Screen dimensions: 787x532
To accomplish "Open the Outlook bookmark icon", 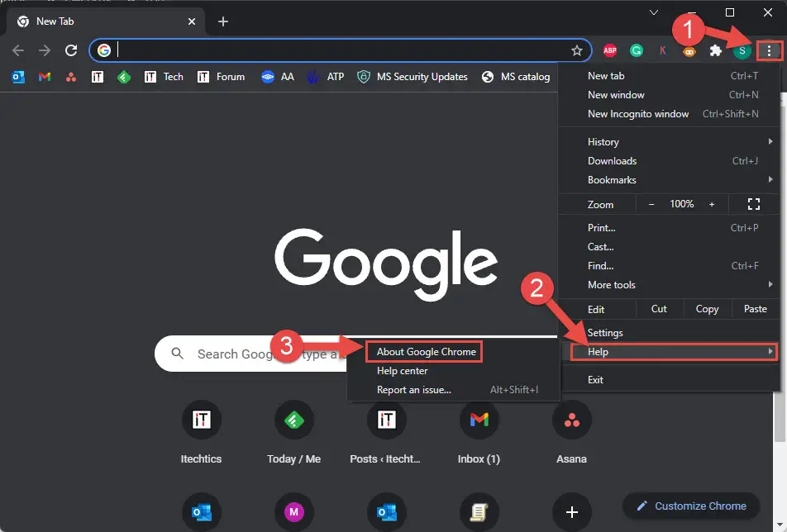I will (x=18, y=77).
